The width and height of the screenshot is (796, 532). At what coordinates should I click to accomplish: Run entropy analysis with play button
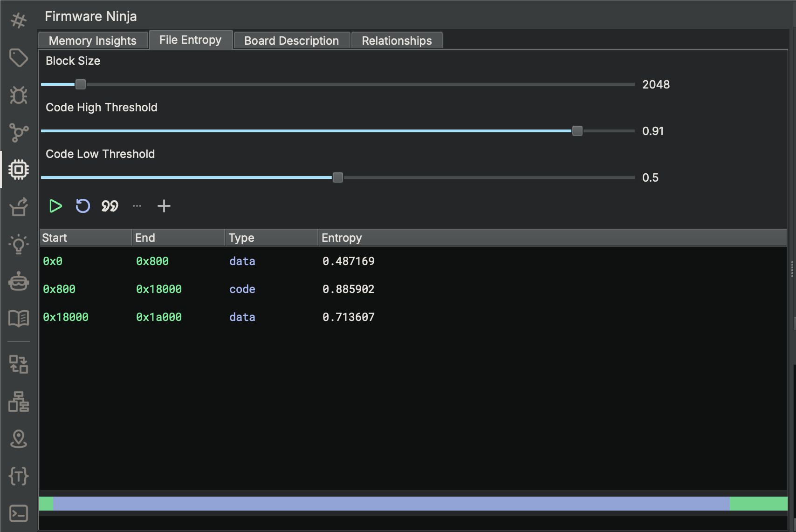pyautogui.click(x=55, y=206)
